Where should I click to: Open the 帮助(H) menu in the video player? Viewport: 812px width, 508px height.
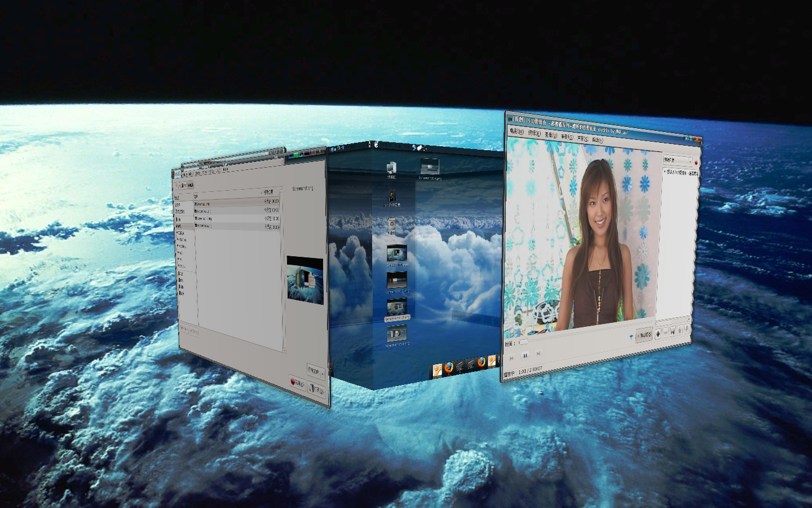[x=597, y=140]
